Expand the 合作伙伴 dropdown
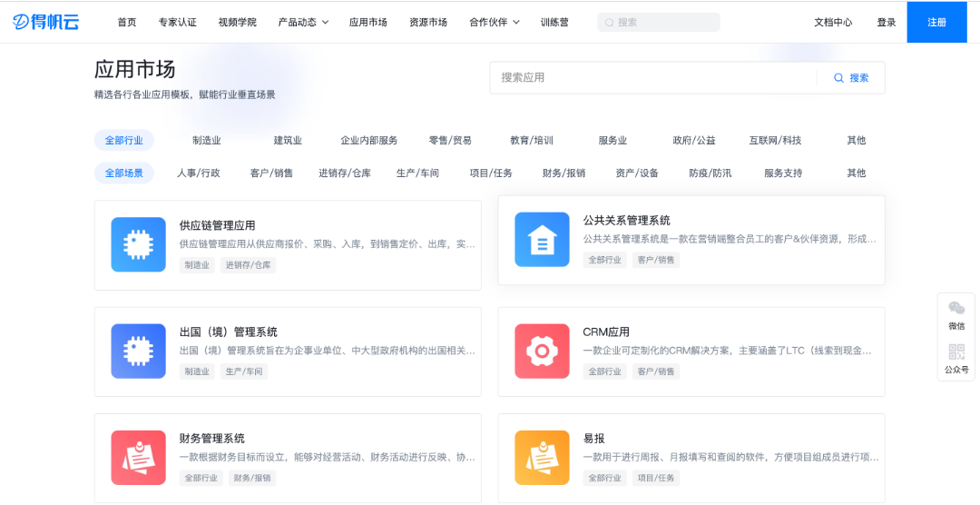Screen dimensions: 980x505 pos(495,23)
